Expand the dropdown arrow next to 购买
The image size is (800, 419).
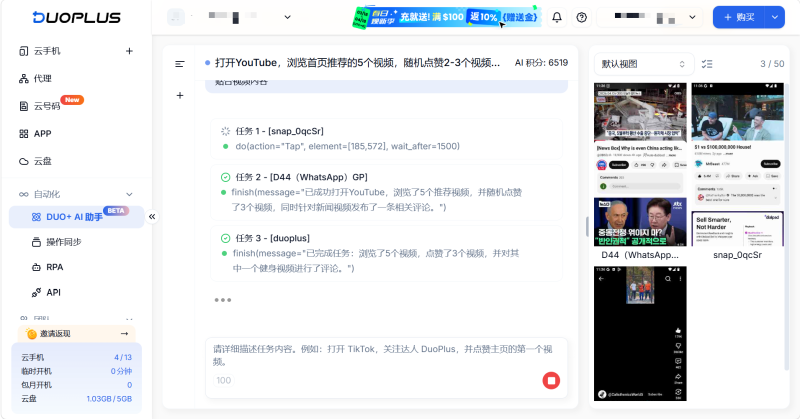(x=774, y=17)
